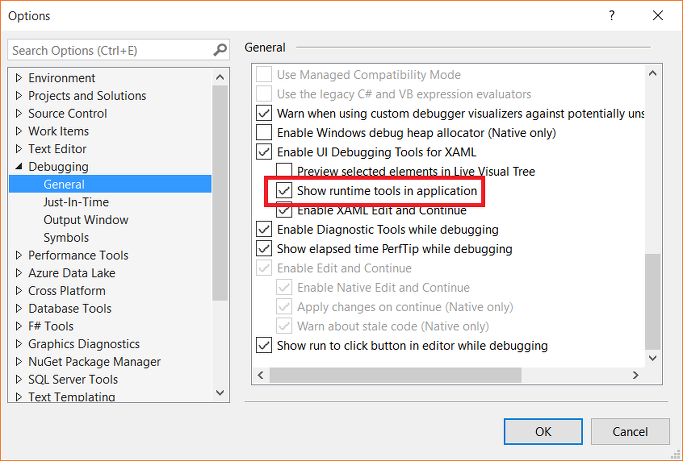Click settings list scroll-down arrow
Viewport: 683px width, 461px height.
(652, 358)
